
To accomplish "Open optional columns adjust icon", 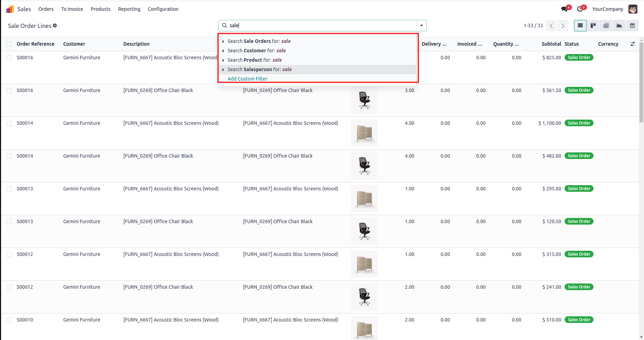I will point(633,44).
